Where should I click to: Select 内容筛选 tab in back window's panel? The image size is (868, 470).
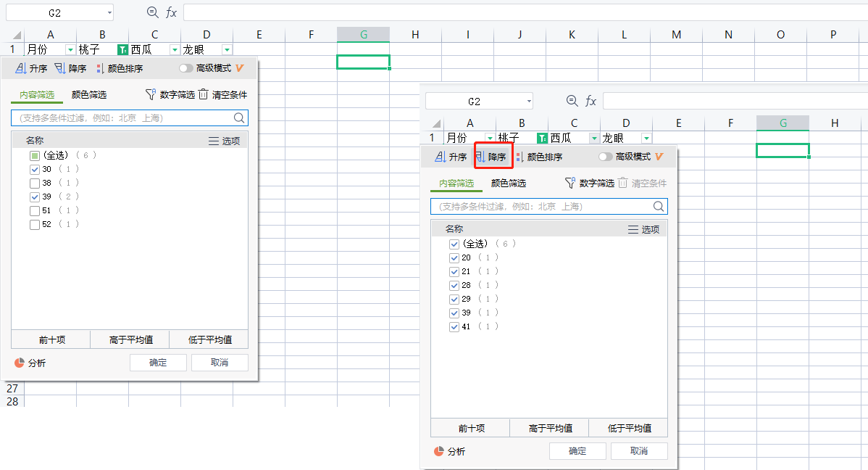point(37,95)
